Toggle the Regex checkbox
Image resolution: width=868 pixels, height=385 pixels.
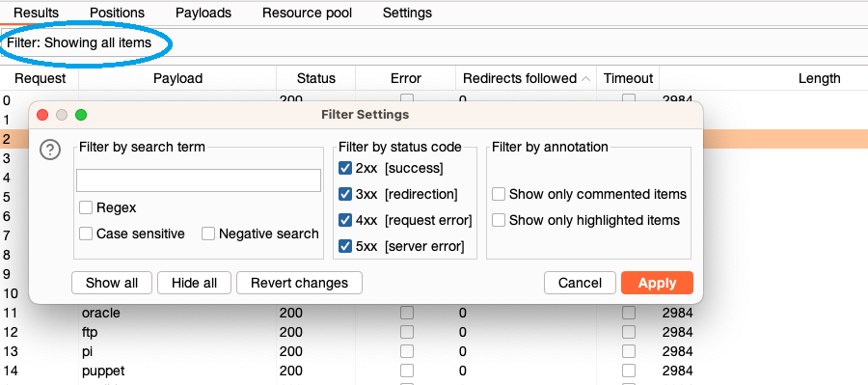pyautogui.click(x=86, y=207)
